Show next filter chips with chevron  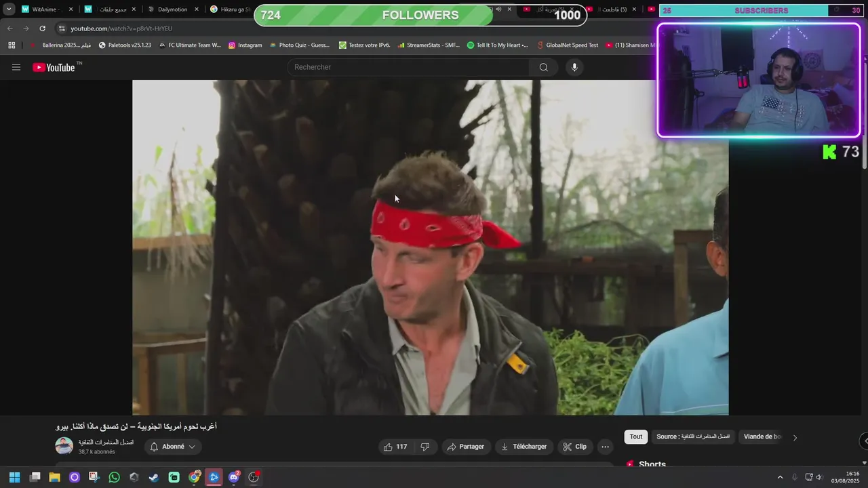tap(795, 437)
